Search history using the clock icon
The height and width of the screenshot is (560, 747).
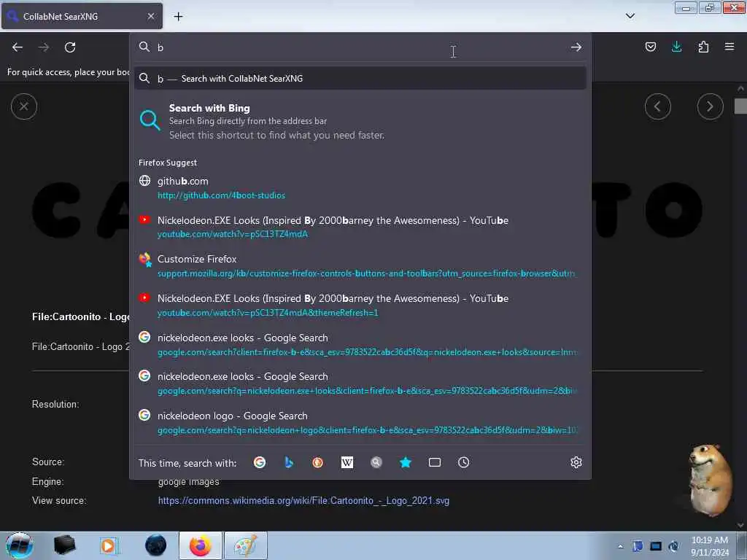pos(463,462)
